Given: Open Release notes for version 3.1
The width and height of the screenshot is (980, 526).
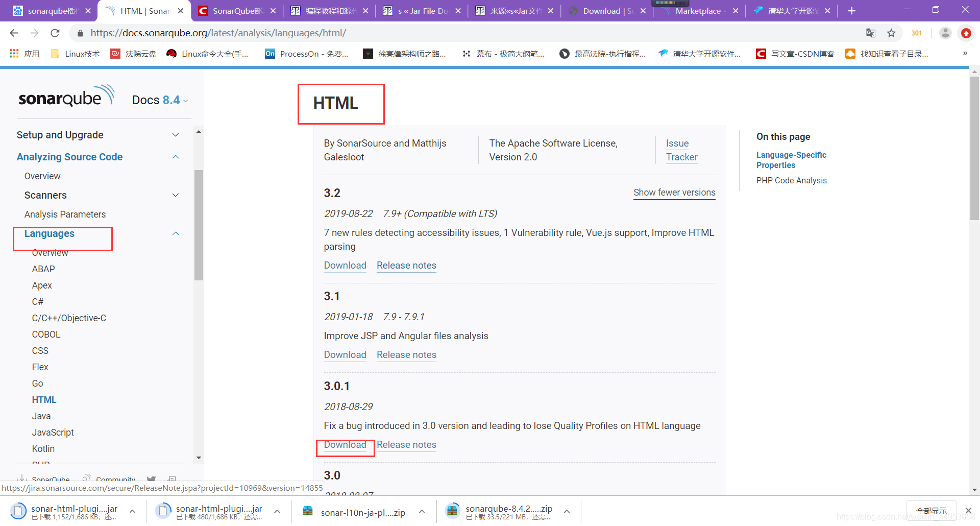Looking at the screenshot, I should pyautogui.click(x=406, y=355).
